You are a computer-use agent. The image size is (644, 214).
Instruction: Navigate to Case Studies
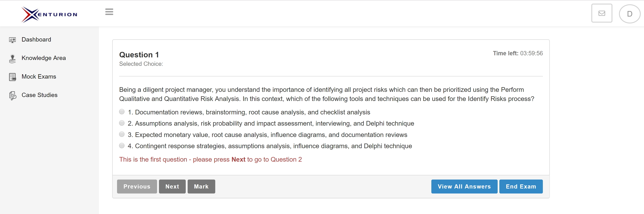40,95
